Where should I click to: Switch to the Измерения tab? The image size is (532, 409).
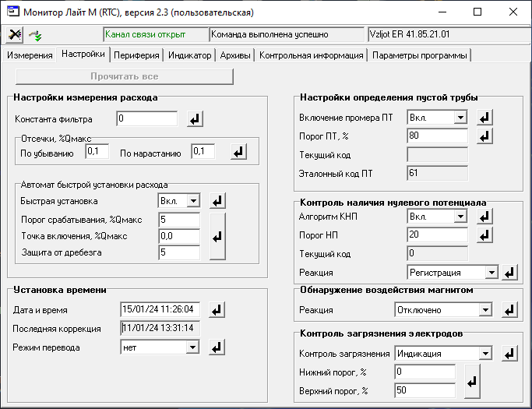(x=30, y=55)
